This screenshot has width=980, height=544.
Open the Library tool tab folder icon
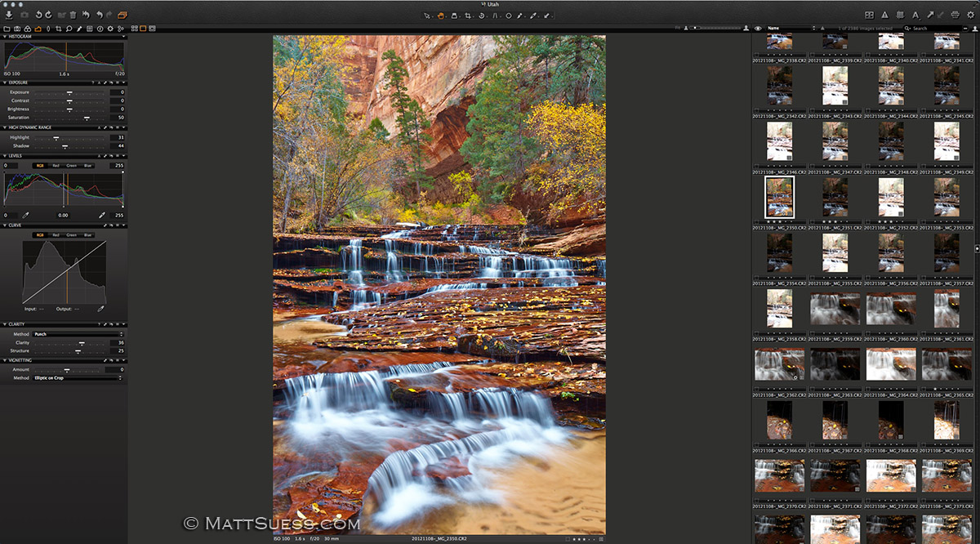coord(7,28)
